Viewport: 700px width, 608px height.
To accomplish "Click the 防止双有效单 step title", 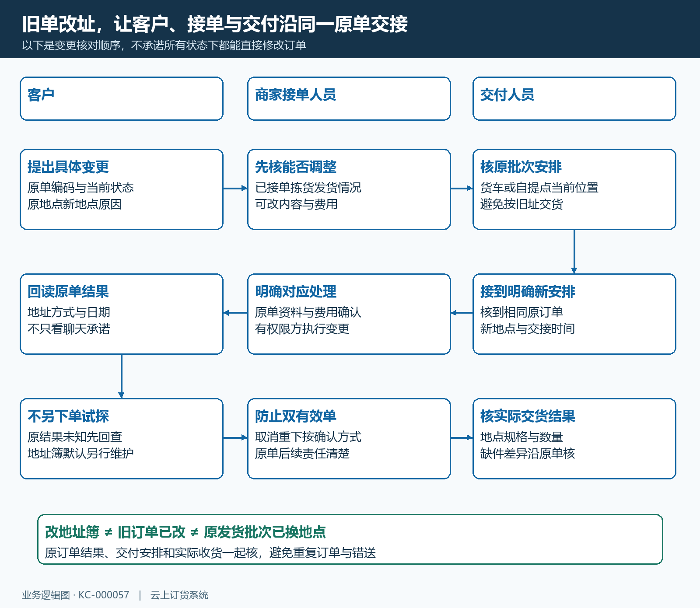I will point(296,416).
